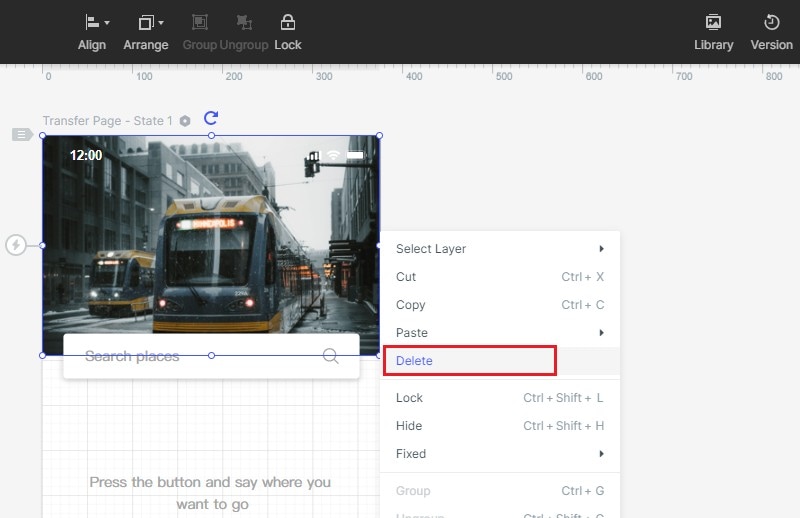This screenshot has height=518, width=800.
Task: Click the 12:00 status bar text
Action: click(86, 155)
